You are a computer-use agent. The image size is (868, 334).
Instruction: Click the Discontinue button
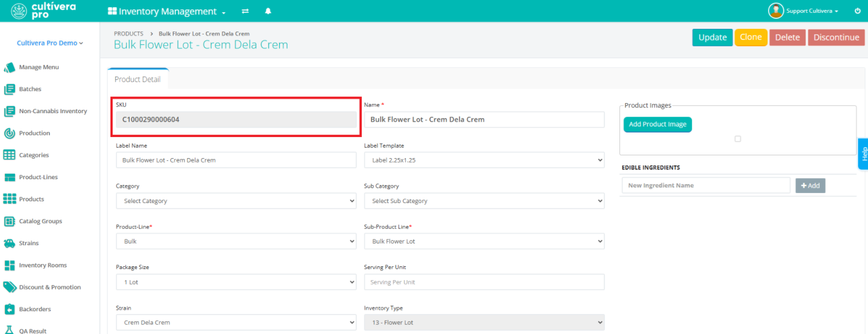pyautogui.click(x=836, y=37)
